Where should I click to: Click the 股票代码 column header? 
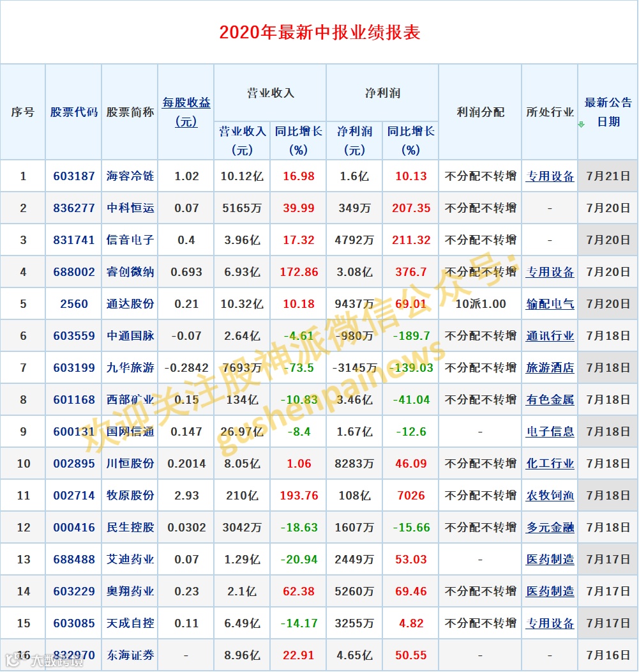pos(73,112)
